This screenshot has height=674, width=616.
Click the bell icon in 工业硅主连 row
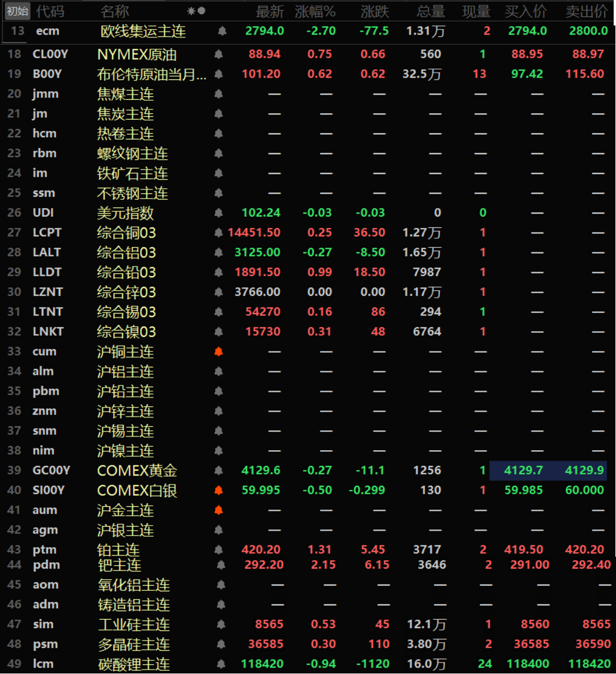click(221, 624)
